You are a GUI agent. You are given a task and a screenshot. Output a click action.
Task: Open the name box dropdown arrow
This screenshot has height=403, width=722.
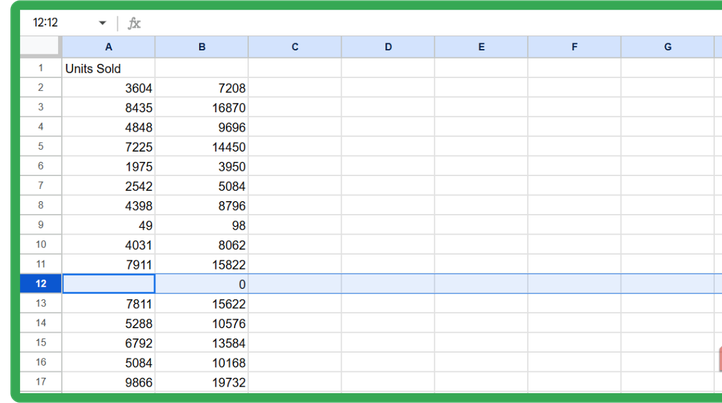point(102,23)
